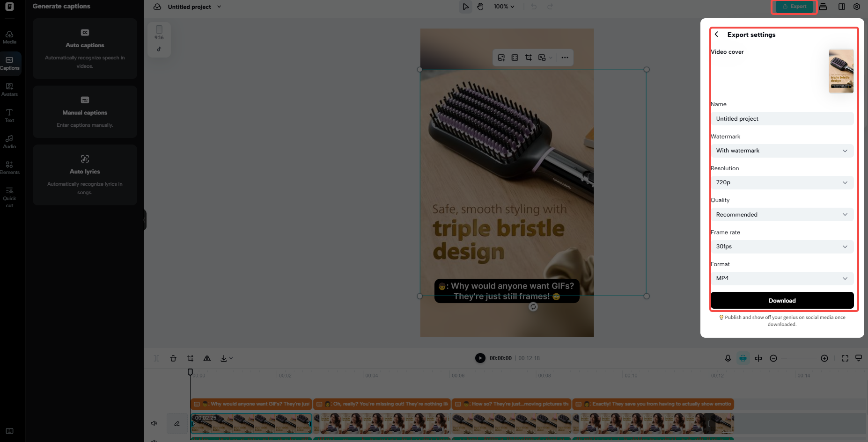Open the Quick cut tool
868x442 pixels.
[x=9, y=197]
